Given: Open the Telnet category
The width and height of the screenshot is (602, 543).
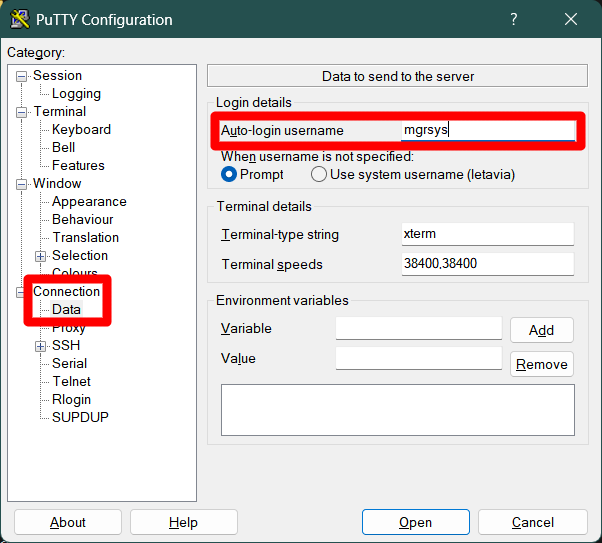Looking at the screenshot, I should tap(71, 381).
